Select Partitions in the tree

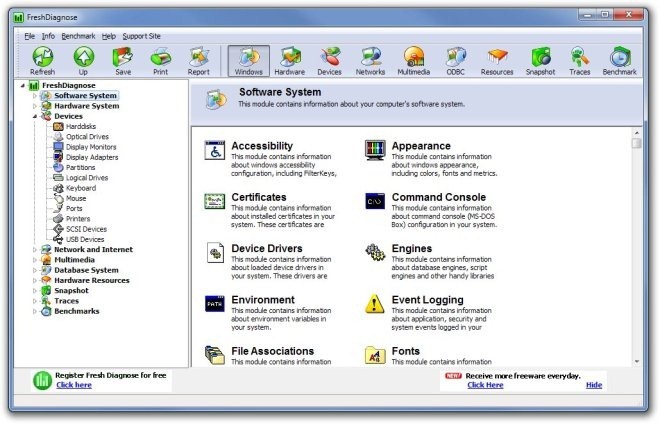coord(80,168)
